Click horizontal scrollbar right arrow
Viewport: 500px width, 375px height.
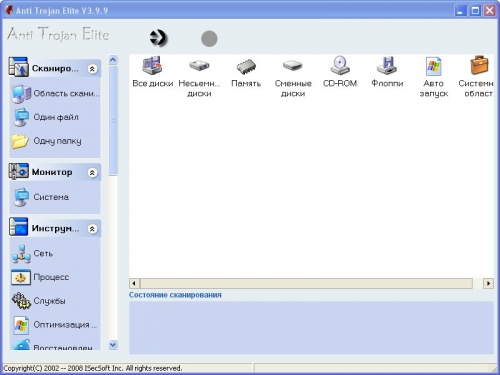488,283
